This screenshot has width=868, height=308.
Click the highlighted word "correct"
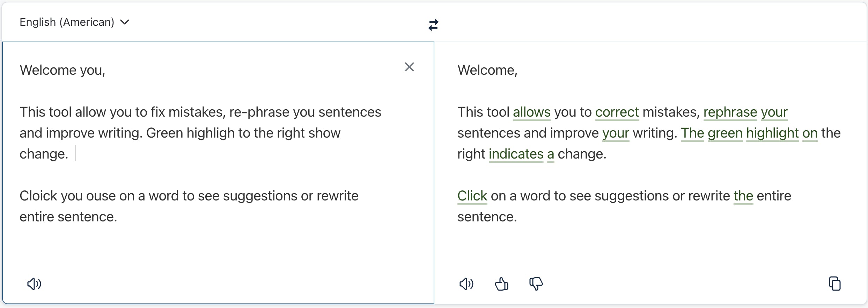tap(617, 112)
